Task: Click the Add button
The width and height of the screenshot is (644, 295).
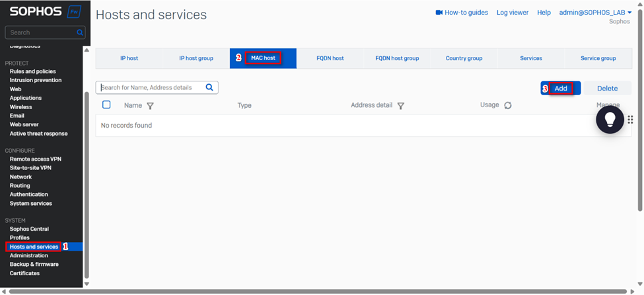Action: [561, 89]
